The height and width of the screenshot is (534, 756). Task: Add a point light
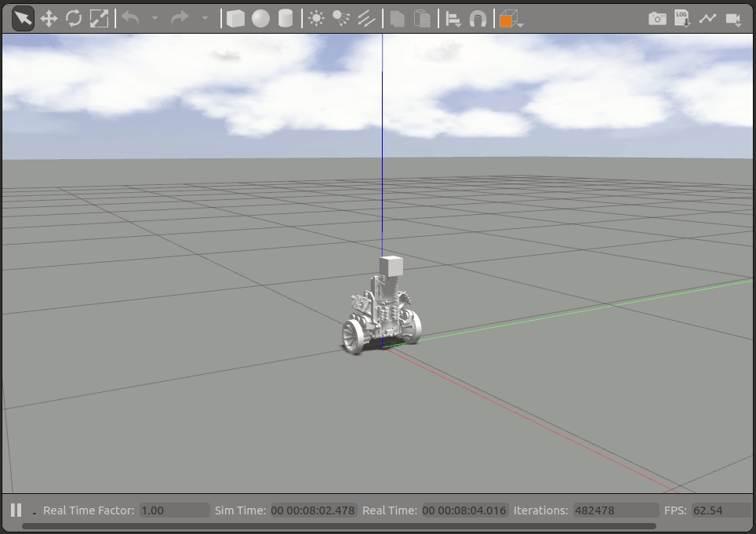tap(316, 19)
